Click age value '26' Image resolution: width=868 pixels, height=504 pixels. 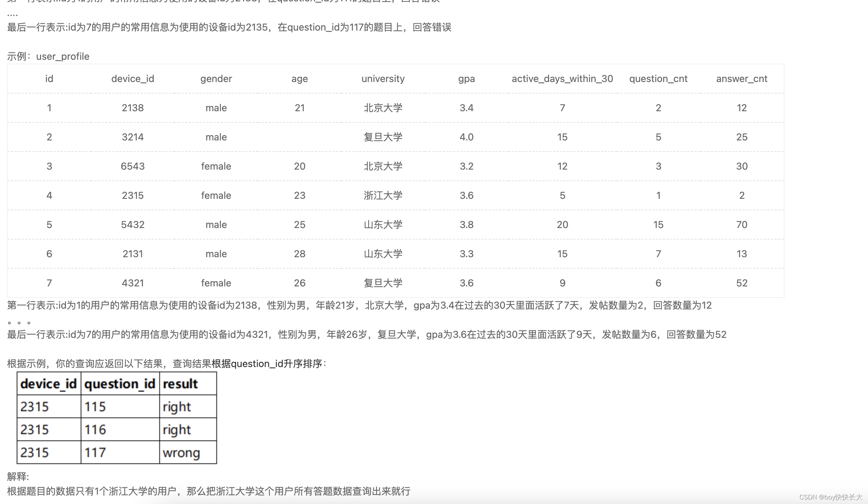coord(299,283)
